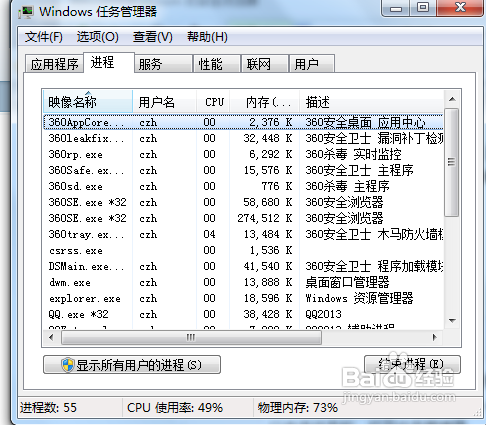This screenshot has height=425, width=486.
Task: Select the dwm.exe process
Action: point(243,282)
